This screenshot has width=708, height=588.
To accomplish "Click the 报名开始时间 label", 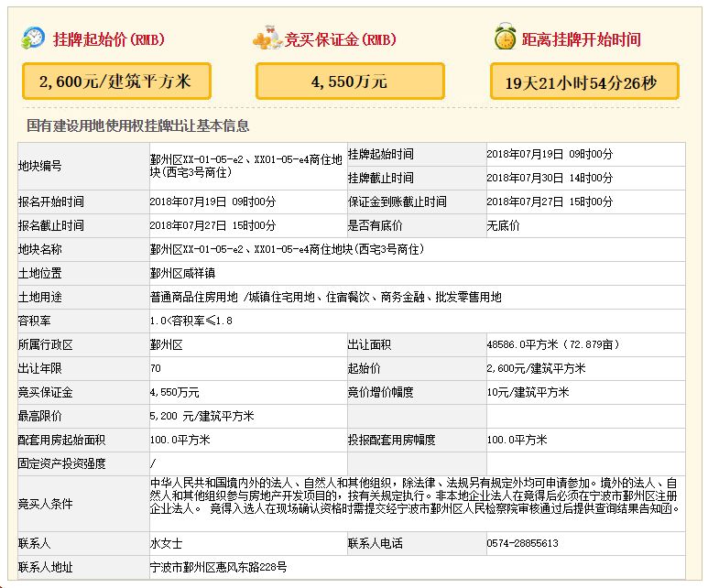I will pos(51,201).
